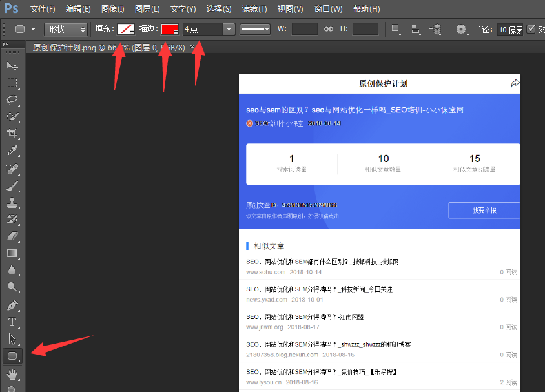Click the 半径 radius input field
This screenshot has height=392, width=545.
(x=509, y=30)
